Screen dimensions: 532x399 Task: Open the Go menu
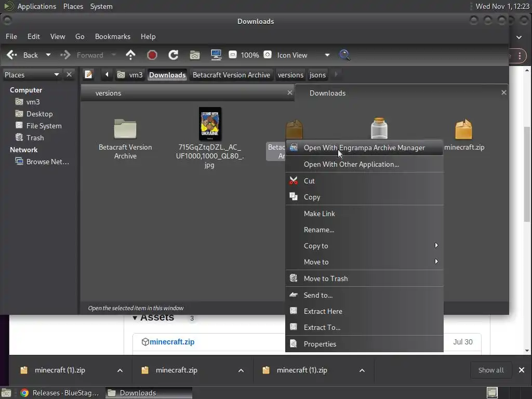(x=79, y=36)
